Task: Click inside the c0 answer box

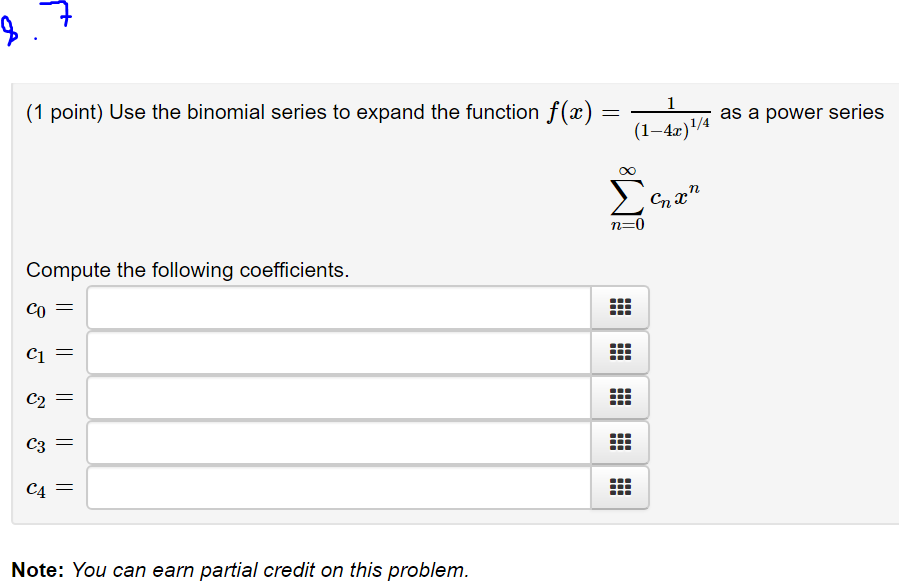Action: [x=335, y=307]
